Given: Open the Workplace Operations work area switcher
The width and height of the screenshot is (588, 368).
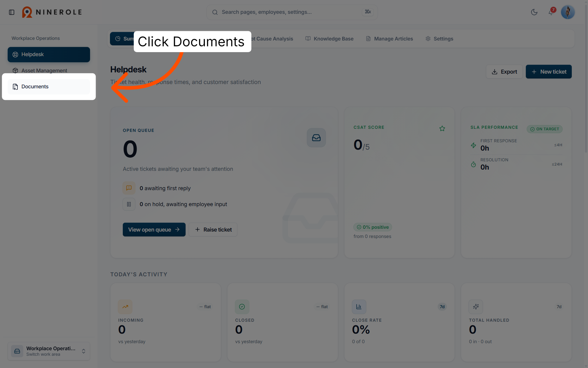Looking at the screenshot, I should 49,351.
